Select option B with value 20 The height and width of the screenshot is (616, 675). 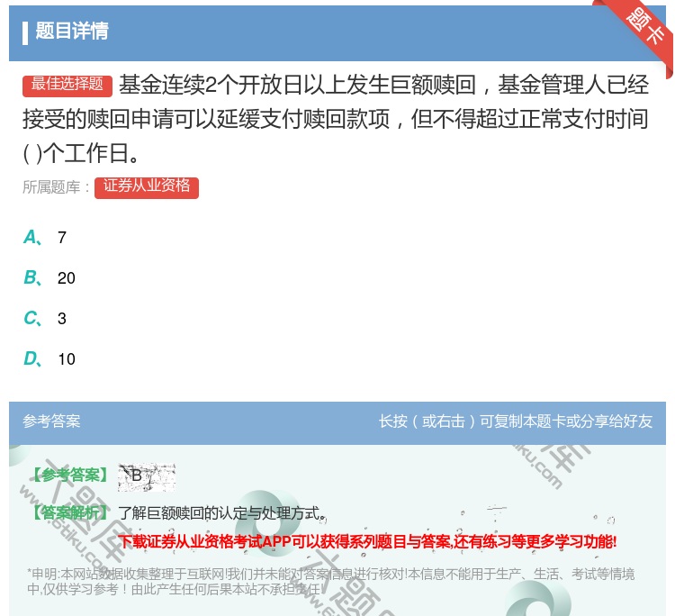(49, 278)
